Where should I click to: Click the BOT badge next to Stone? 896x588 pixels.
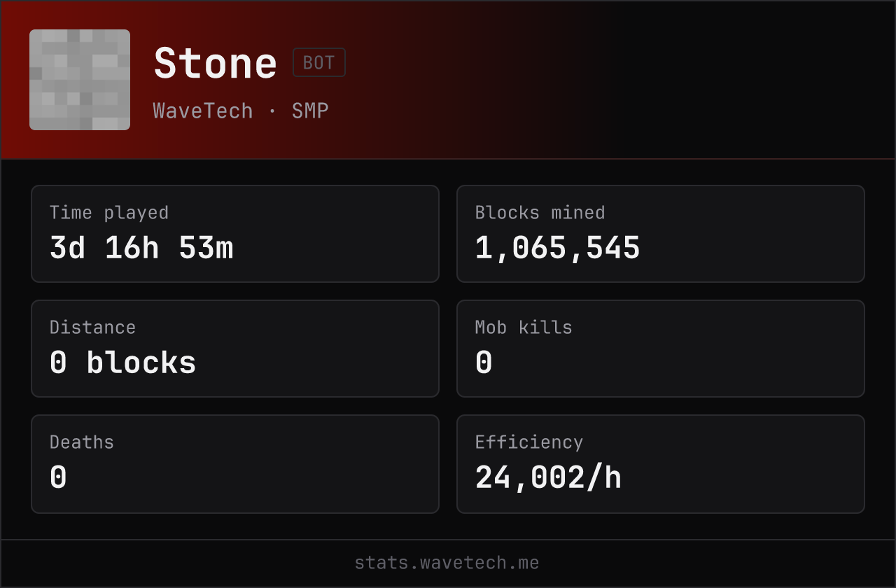coord(319,62)
